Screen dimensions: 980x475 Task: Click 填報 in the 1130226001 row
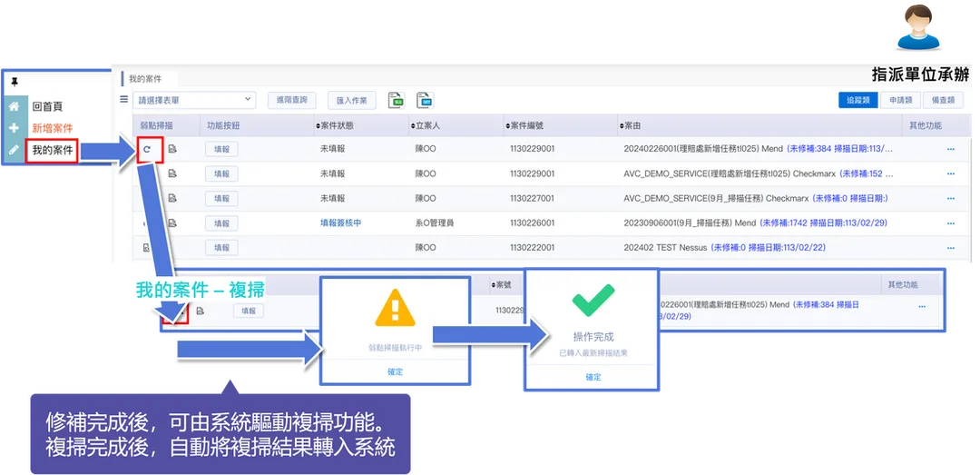pos(221,223)
